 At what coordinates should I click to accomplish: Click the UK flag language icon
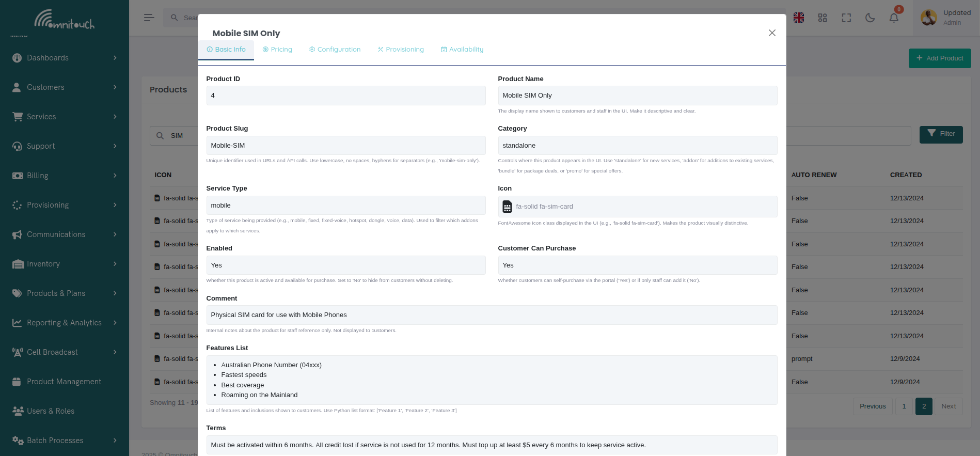point(799,18)
